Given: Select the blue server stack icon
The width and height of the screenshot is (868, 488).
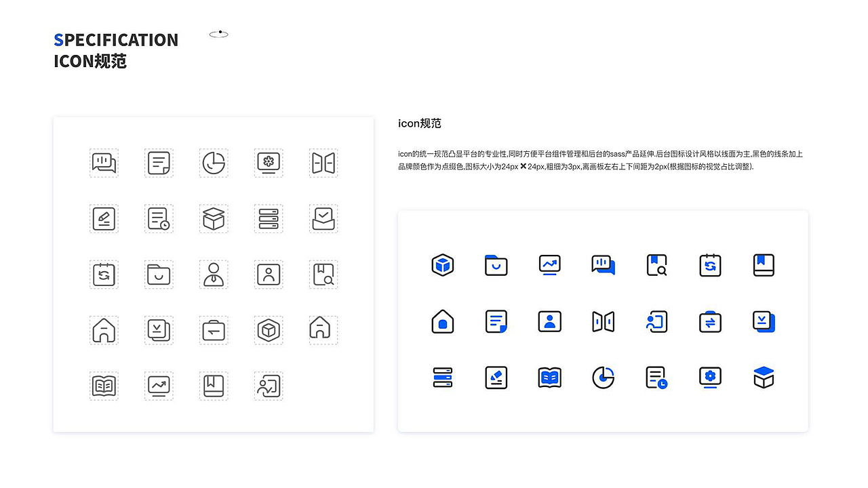Looking at the screenshot, I should click(443, 378).
